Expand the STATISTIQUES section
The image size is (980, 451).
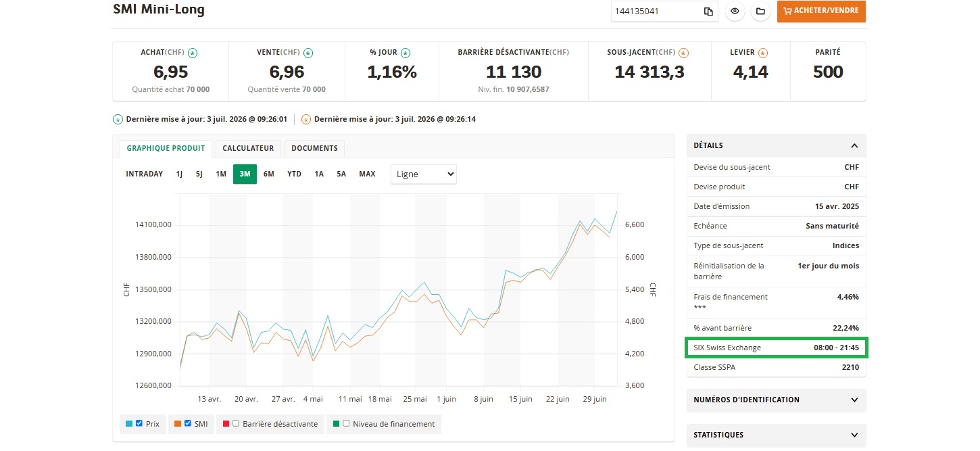pyautogui.click(x=776, y=435)
